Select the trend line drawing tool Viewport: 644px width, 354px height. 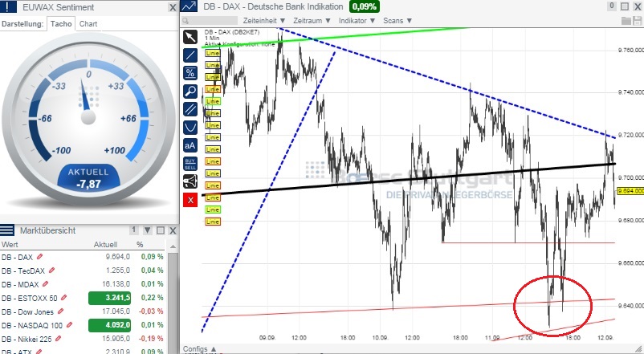click(x=190, y=55)
